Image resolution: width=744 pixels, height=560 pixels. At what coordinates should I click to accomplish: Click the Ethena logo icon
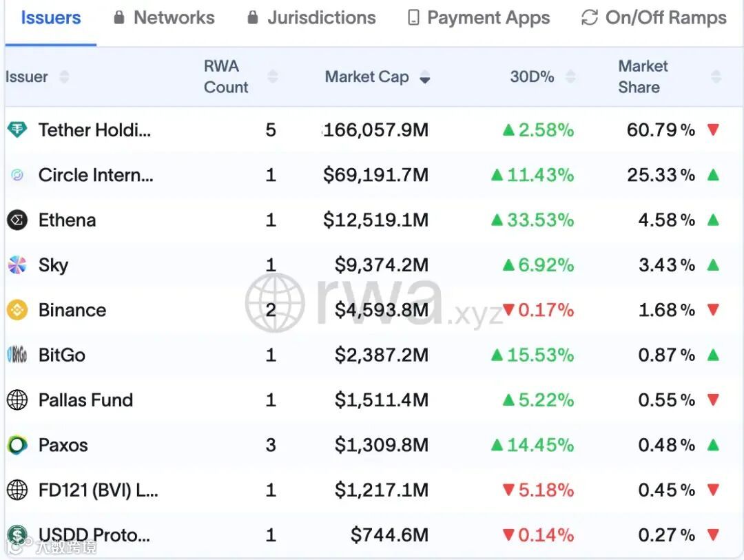(x=17, y=220)
